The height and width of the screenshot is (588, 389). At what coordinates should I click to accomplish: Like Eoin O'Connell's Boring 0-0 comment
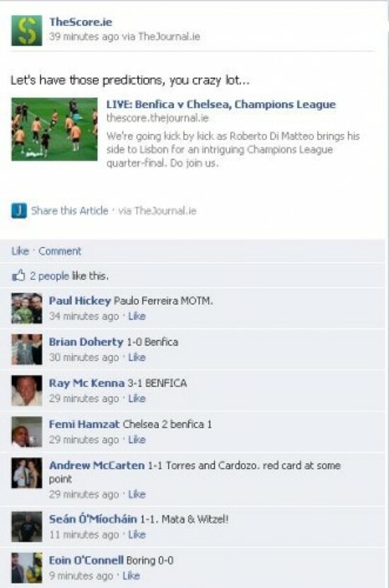131,576
